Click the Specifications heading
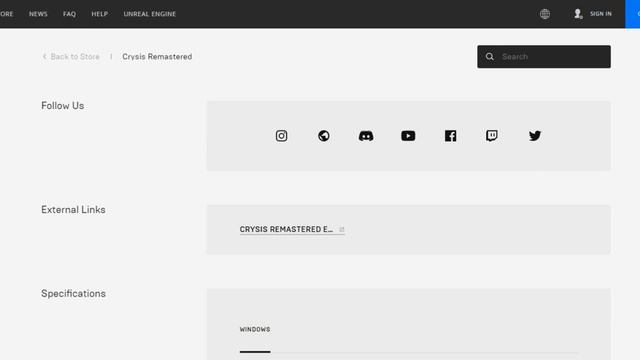Screen dimensions: 640x360 coord(73,293)
